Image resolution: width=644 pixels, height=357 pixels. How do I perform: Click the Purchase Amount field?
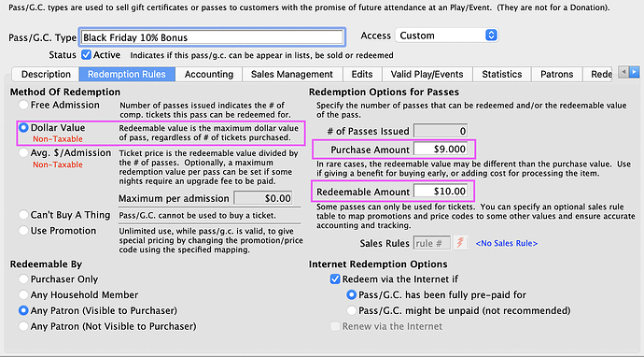[x=441, y=149]
